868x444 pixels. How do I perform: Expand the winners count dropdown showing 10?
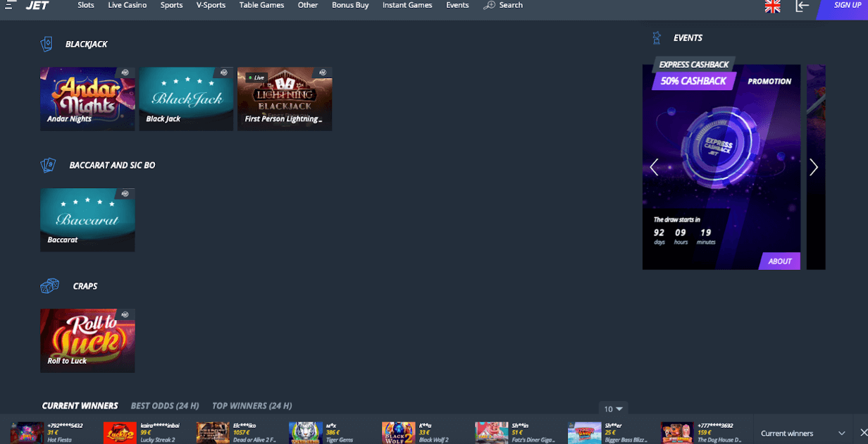[x=613, y=409]
